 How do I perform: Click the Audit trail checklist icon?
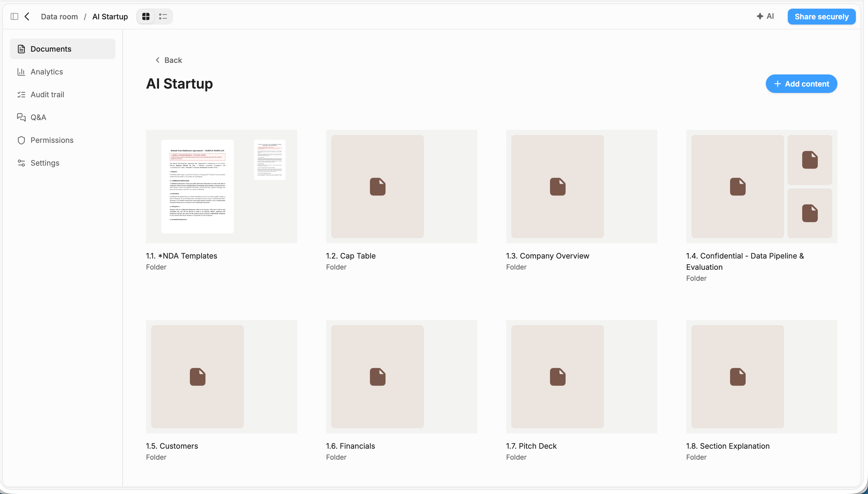tap(21, 94)
